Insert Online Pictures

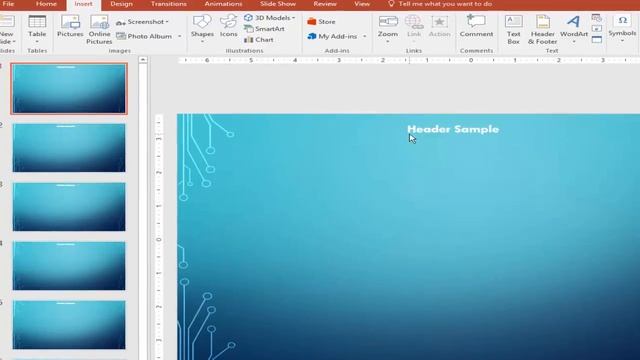(99, 29)
